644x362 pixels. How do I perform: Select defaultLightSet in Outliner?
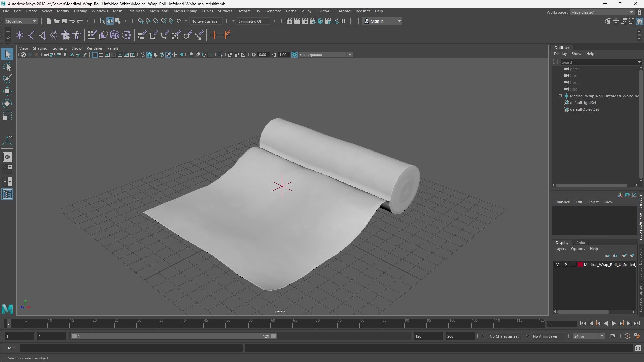point(583,103)
